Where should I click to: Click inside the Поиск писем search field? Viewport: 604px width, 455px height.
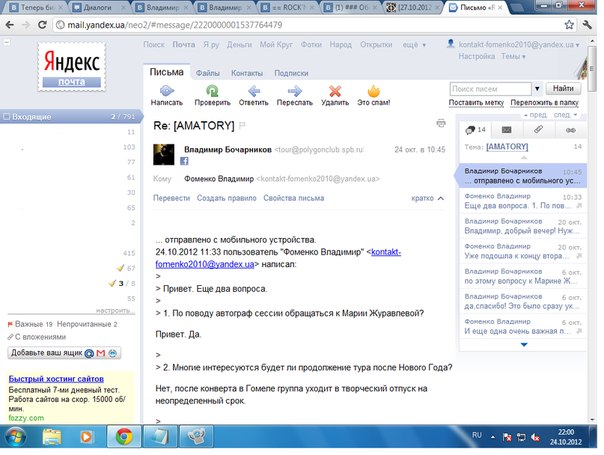[490, 89]
